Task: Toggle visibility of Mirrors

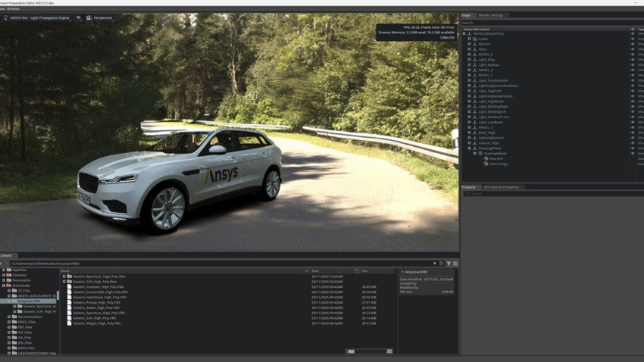Action: 633,44
